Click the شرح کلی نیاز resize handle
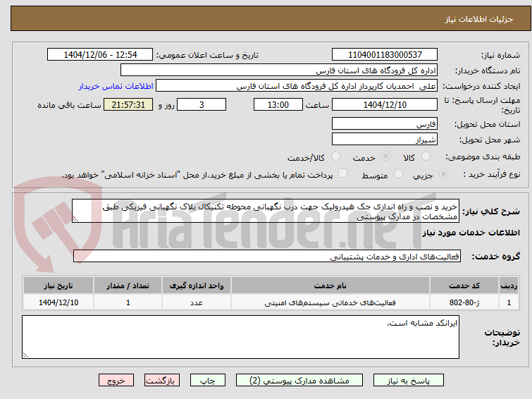532x399 pixels. (75, 219)
